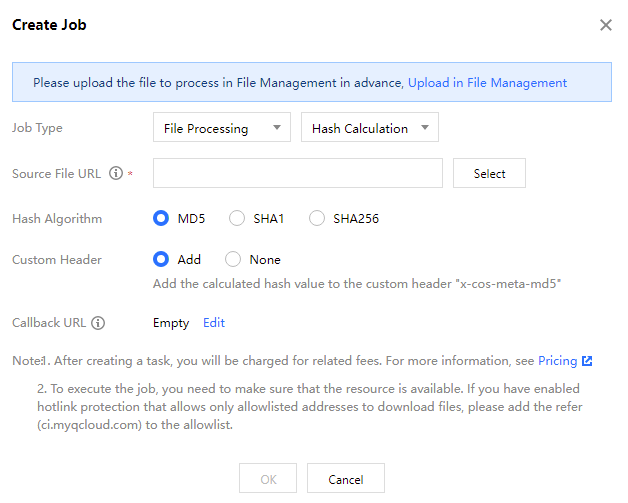Click the OK button
The height and width of the screenshot is (503, 628).
click(x=268, y=479)
